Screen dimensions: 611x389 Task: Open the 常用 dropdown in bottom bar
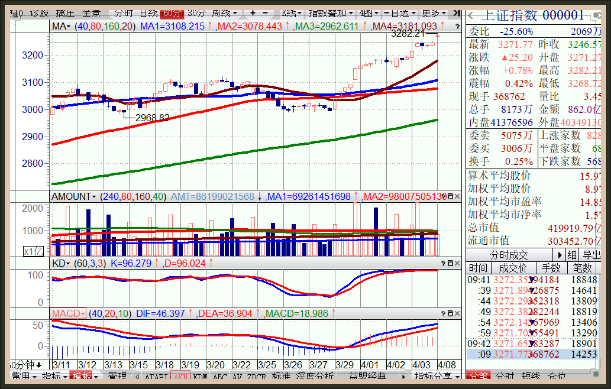(x=24, y=376)
